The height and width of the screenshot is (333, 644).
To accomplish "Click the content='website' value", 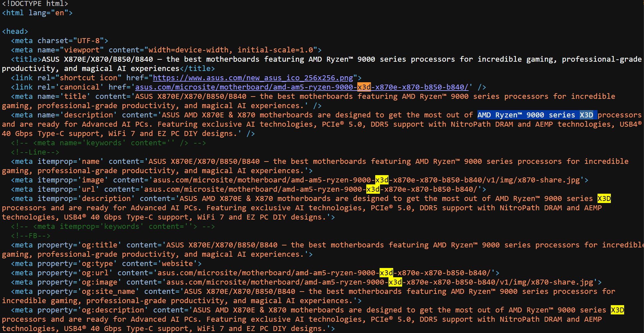I will [160, 264].
